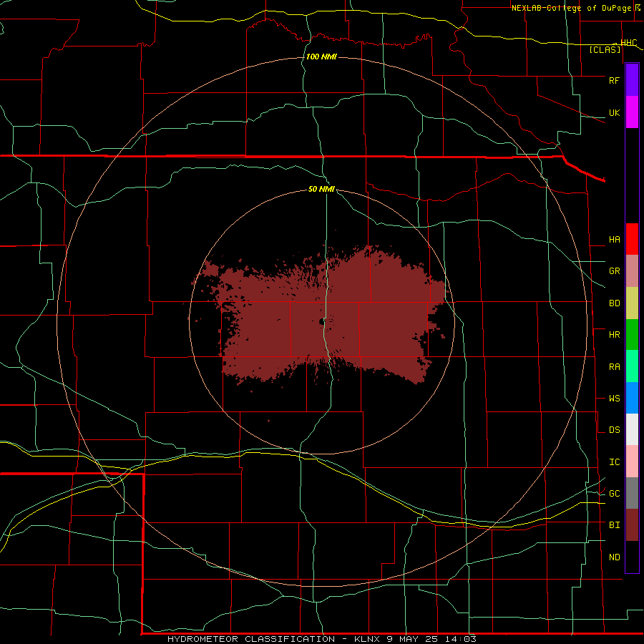The width and height of the screenshot is (644, 644).
Task: Click the Hydrometeor Classification title caption
Action: [x=321, y=639]
